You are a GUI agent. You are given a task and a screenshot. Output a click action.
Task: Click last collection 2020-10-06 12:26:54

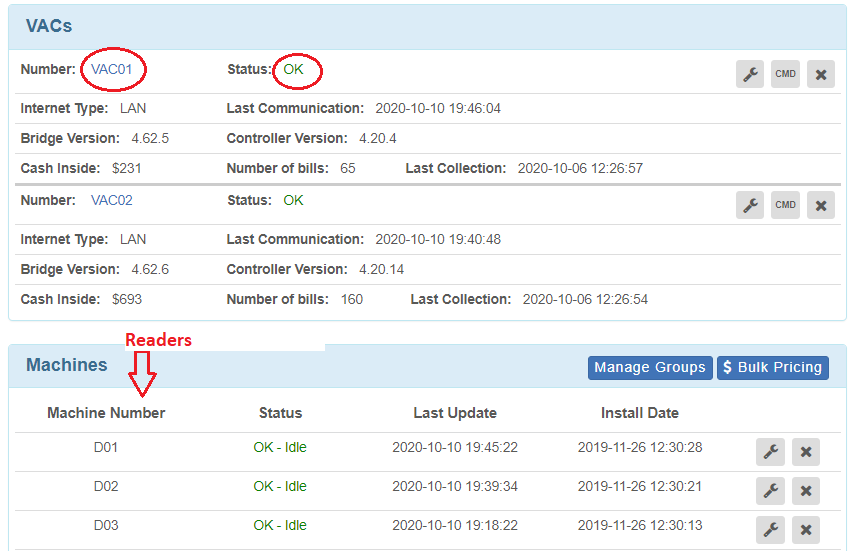point(585,299)
